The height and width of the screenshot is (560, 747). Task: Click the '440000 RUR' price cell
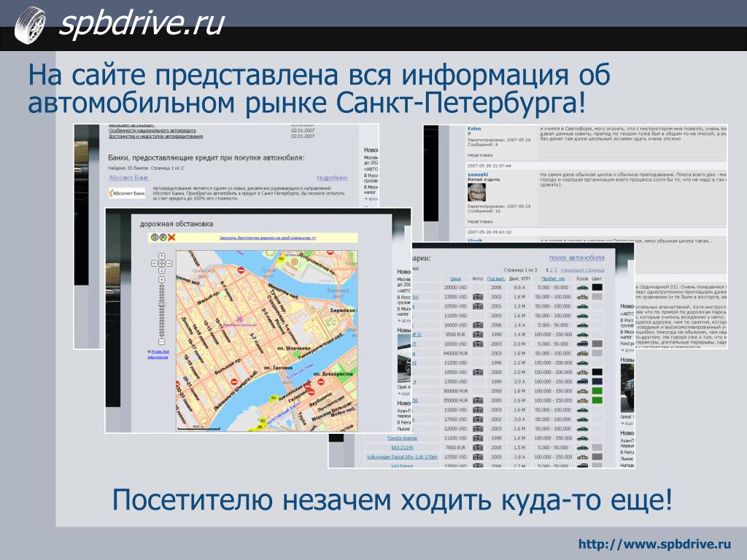coord(455,354)
